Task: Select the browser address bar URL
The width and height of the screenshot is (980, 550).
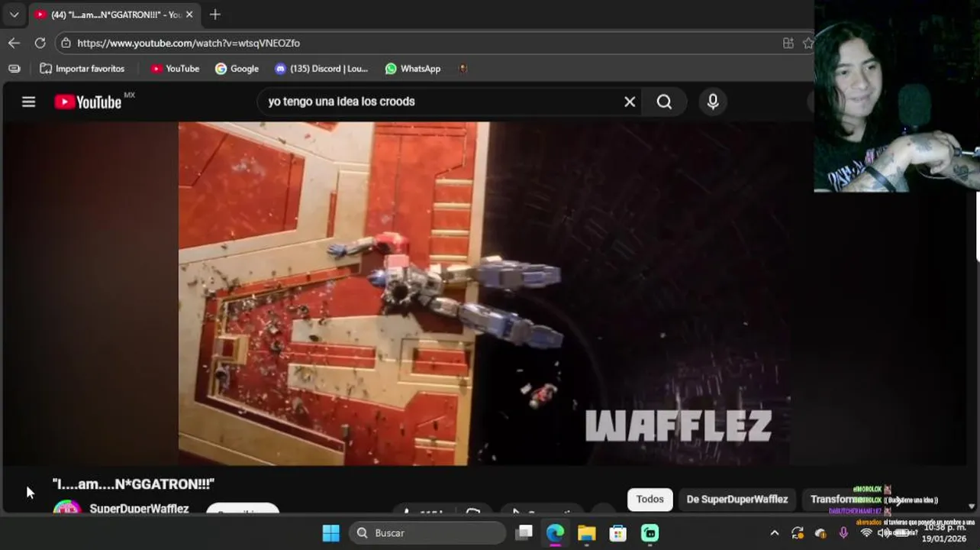Action: [x=189, y=44]
